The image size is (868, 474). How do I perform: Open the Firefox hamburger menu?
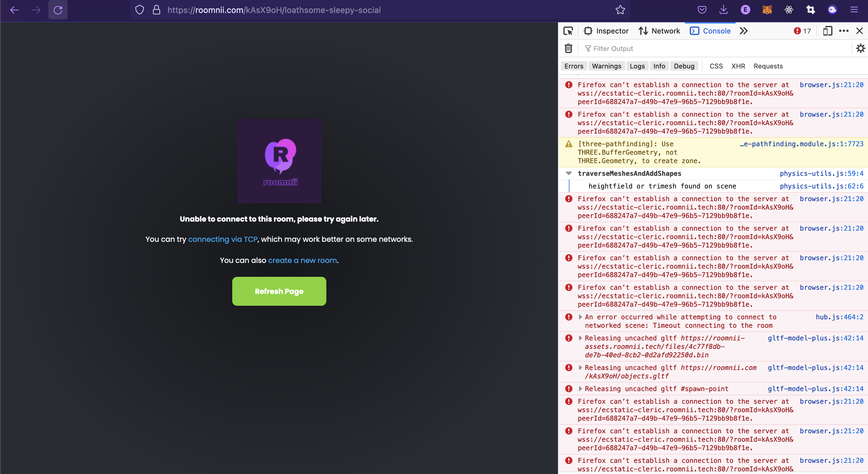pos(854,10)
